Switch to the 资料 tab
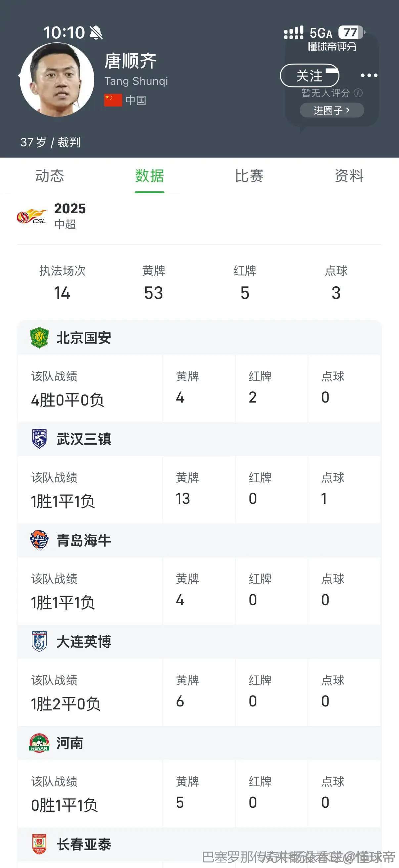Viewport: 399px width, 868px height. tap(349, 176)
